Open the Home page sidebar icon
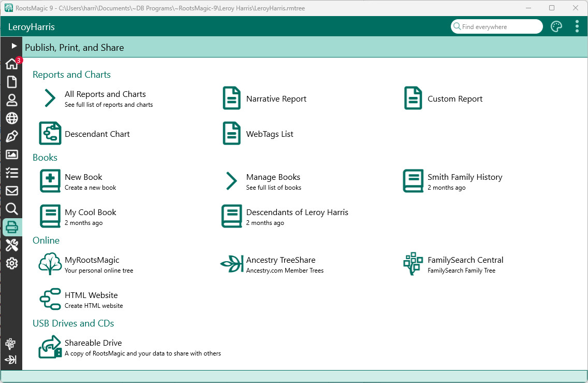This screenshot has width=588, height=383. tap(11, 64)
